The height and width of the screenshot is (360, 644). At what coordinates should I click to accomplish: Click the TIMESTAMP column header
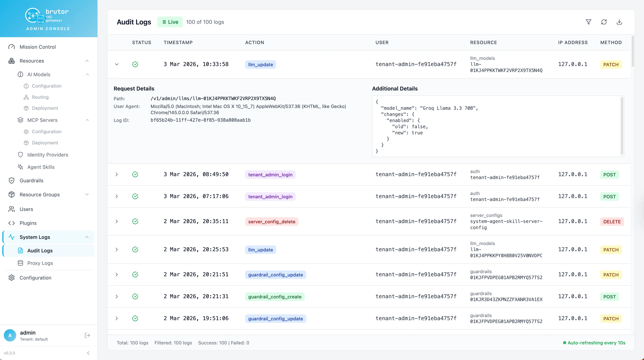click(x=178, y=43)
